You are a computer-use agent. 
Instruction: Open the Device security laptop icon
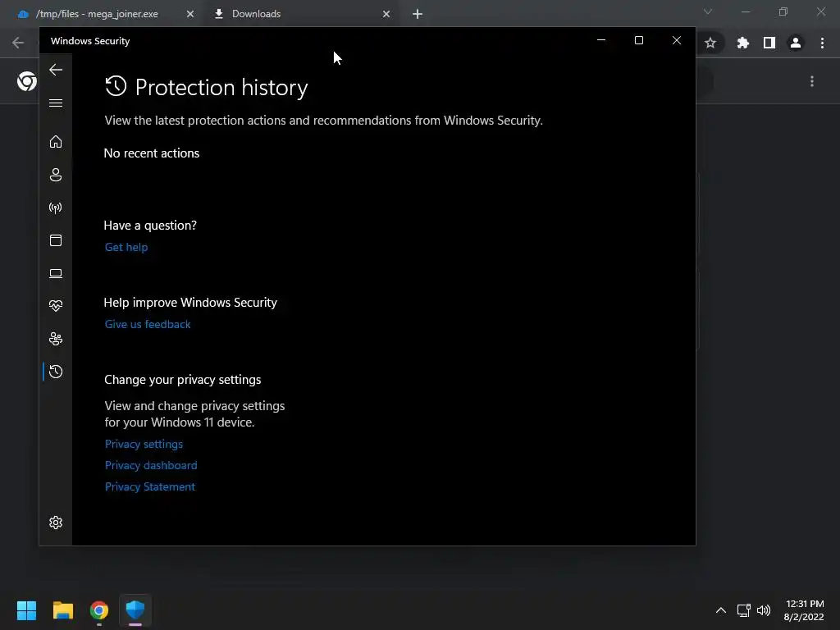pyautogui.click(x=56, y=274)
